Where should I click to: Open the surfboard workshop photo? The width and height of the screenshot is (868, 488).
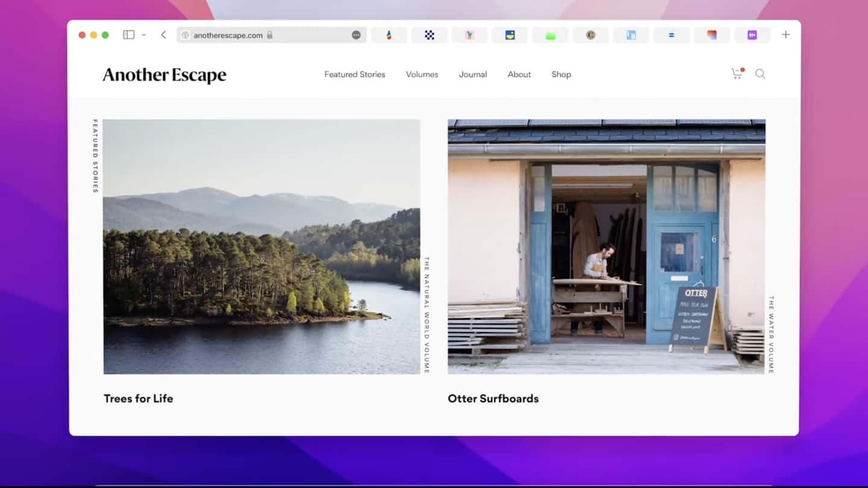click(606, 246)
